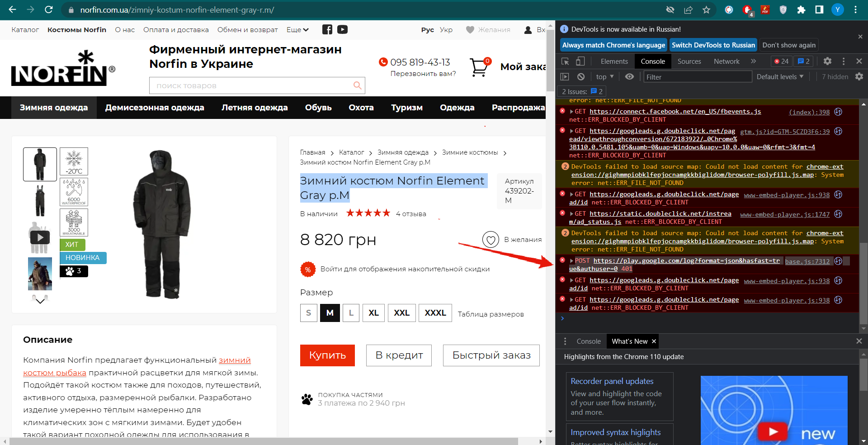Click Быстрый заказ button
The image size is (868, 445).
point(491,355)
